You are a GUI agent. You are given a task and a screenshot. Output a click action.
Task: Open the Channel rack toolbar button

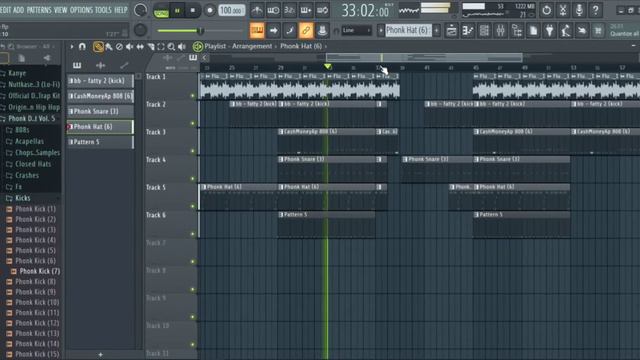tap(484, 31)
